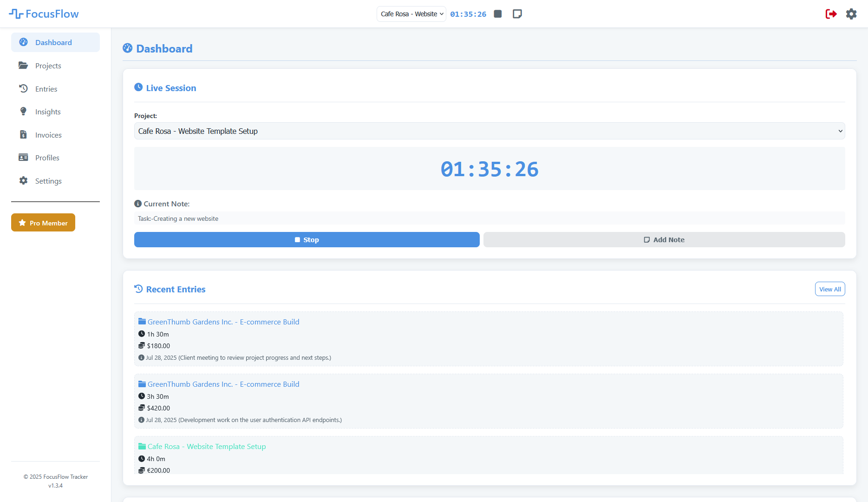Open Entries page

[x=55, y=89]
